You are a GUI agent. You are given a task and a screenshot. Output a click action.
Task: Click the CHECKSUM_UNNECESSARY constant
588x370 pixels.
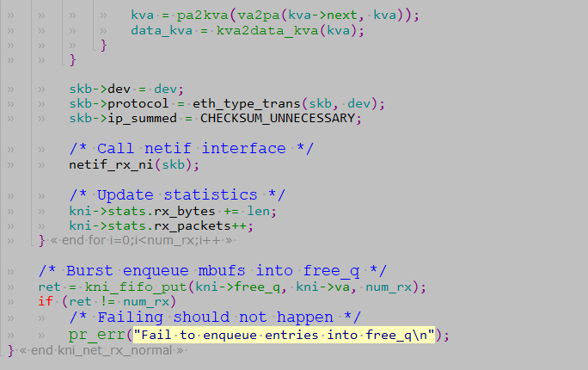point(278,119)
